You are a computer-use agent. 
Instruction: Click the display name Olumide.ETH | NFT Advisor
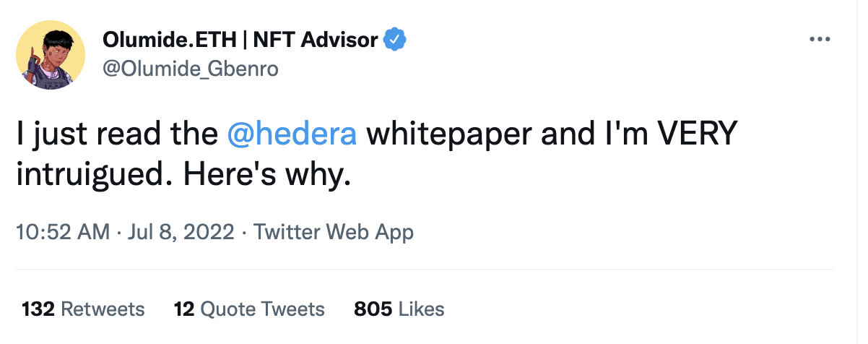[x=240, y=40]
